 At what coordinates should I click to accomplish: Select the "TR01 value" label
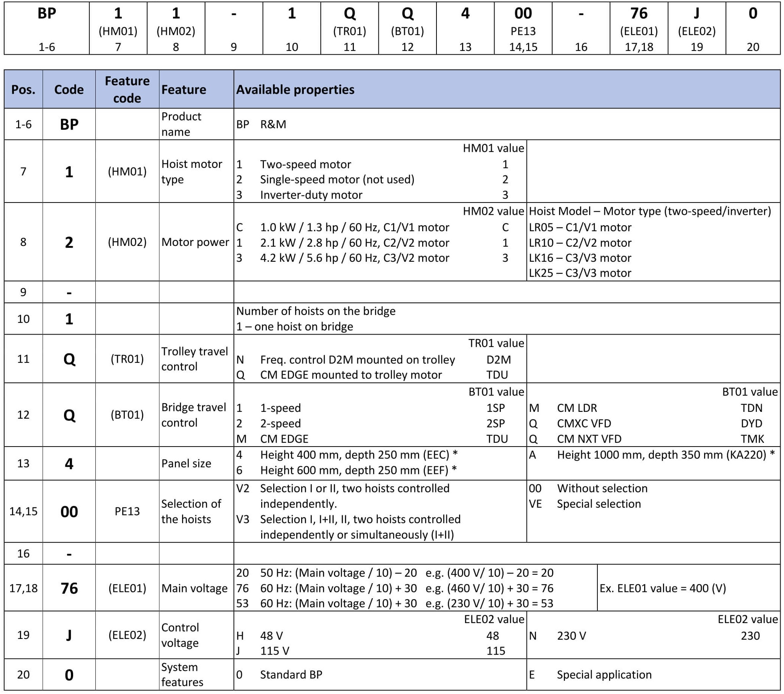[496, 343]
